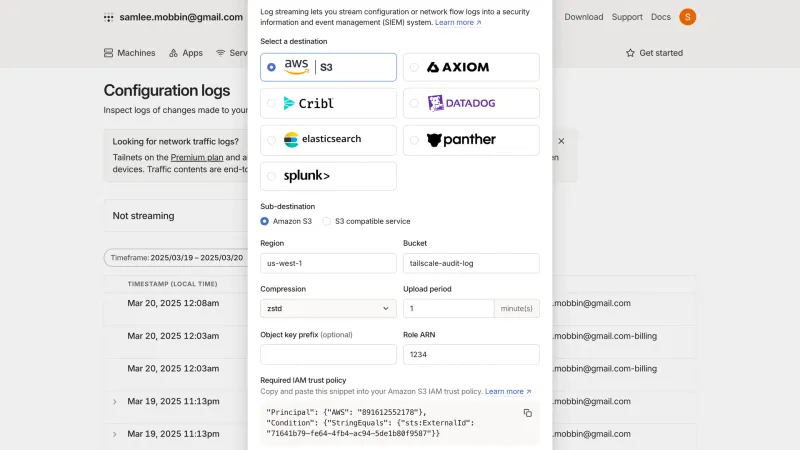The height and width of the screenshot is (450, 800).
Task: Click the Apps icon in navigation
Action: tap(173, 53)
